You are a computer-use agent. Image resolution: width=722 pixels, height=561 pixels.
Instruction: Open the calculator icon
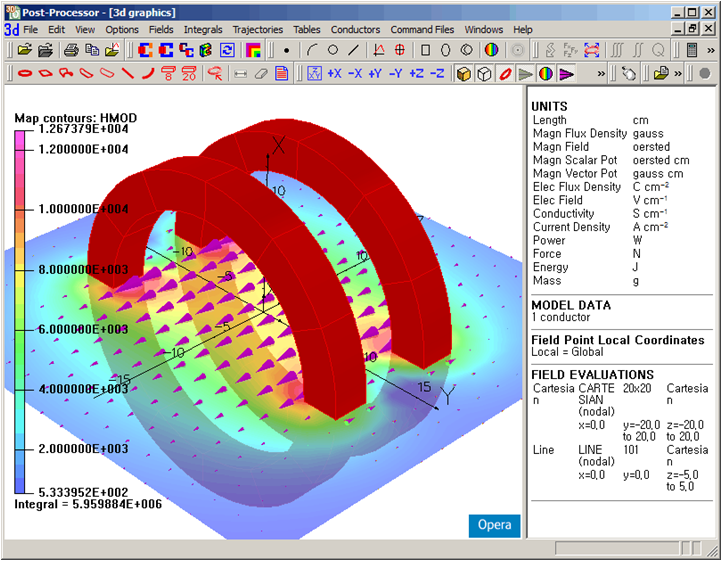(x=691, y=50)
